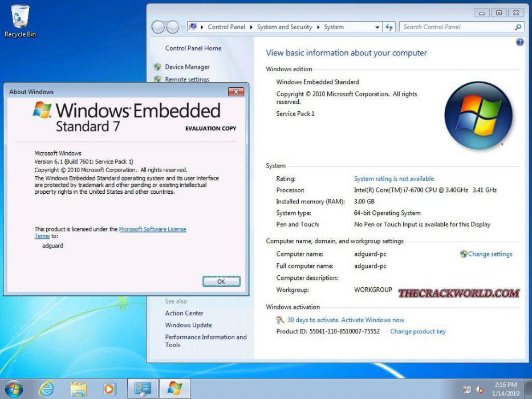Click the Windows logo orb in System window
Screen dimensions: 532x399
click(478, 115)
